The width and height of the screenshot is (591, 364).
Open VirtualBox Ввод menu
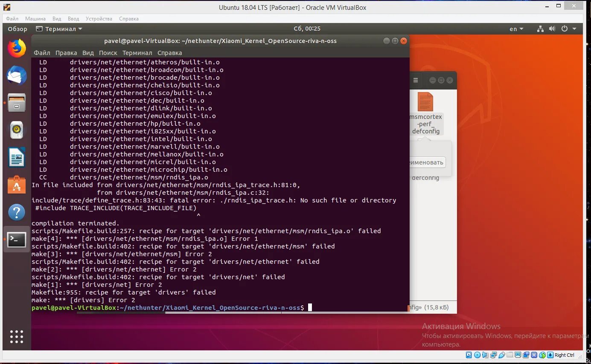(x=73, y=19)
